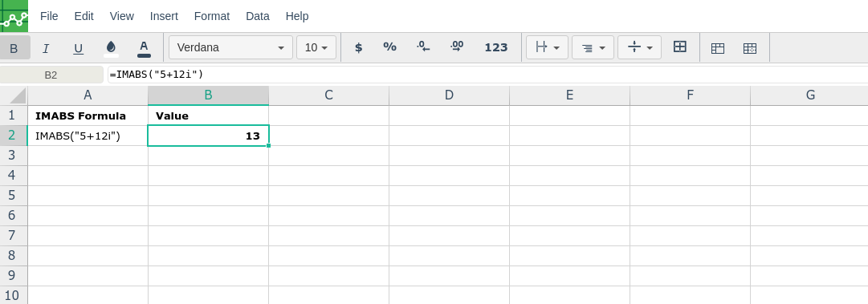Screen dimensions: 868x304
Task: Decrease decimal places
Action: click(423, 47)
